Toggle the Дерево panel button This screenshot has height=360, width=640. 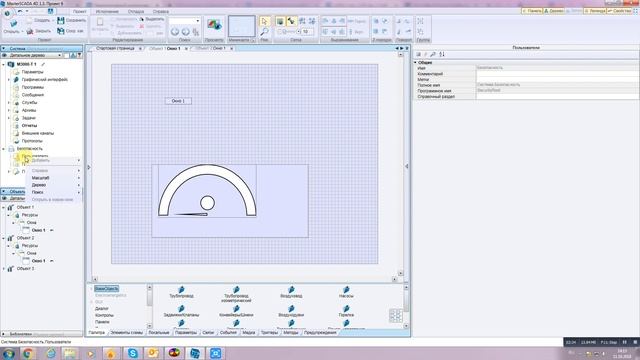[x=553, y=11]
